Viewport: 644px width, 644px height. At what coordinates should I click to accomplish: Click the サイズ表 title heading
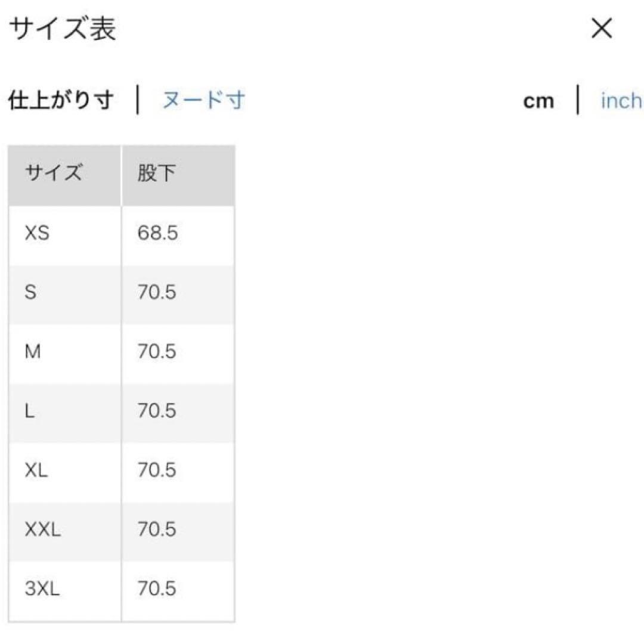point(63,29)
